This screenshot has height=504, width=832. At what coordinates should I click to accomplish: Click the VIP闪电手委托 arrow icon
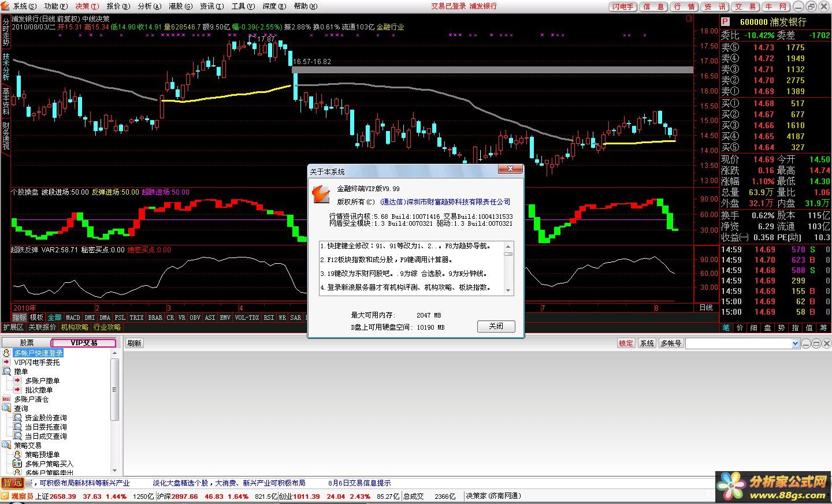(x=6, y=362)
